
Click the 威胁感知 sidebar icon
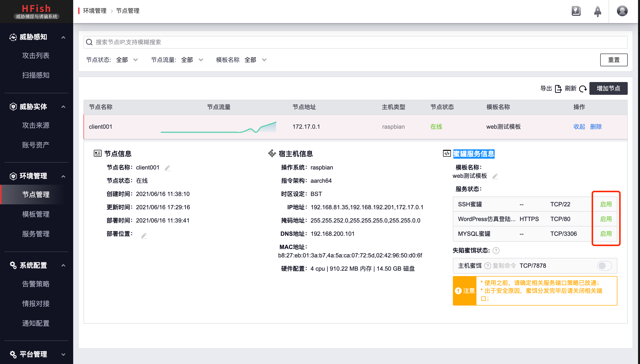tap(13, 37)
